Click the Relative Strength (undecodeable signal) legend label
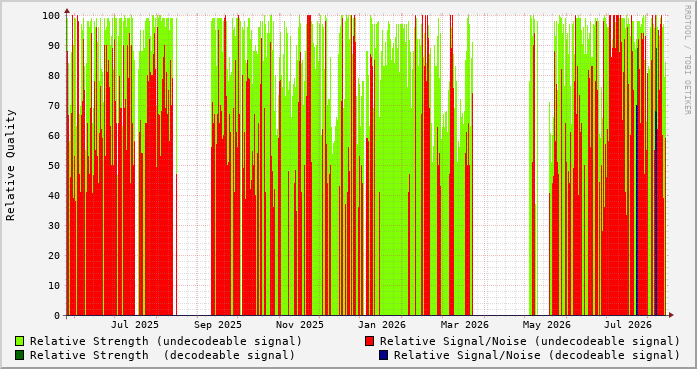The height and width of the screenshot is (369, 697). tap(166, 341)
